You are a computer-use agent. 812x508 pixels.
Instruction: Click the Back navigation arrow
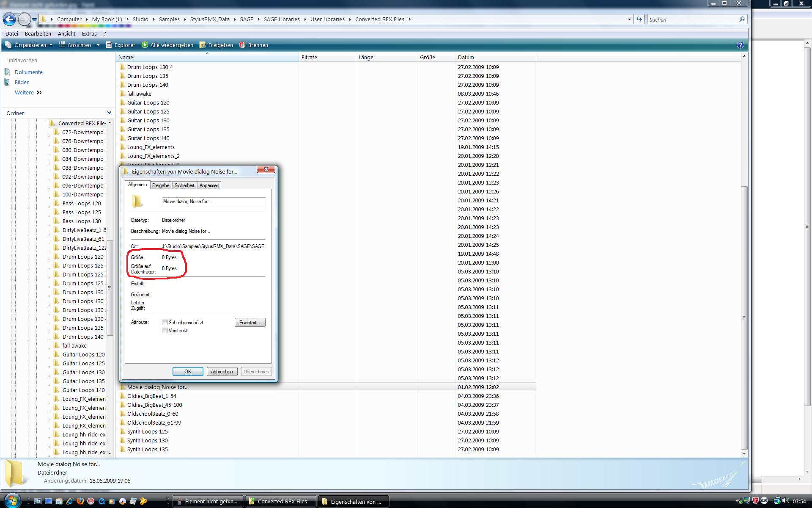9,19
